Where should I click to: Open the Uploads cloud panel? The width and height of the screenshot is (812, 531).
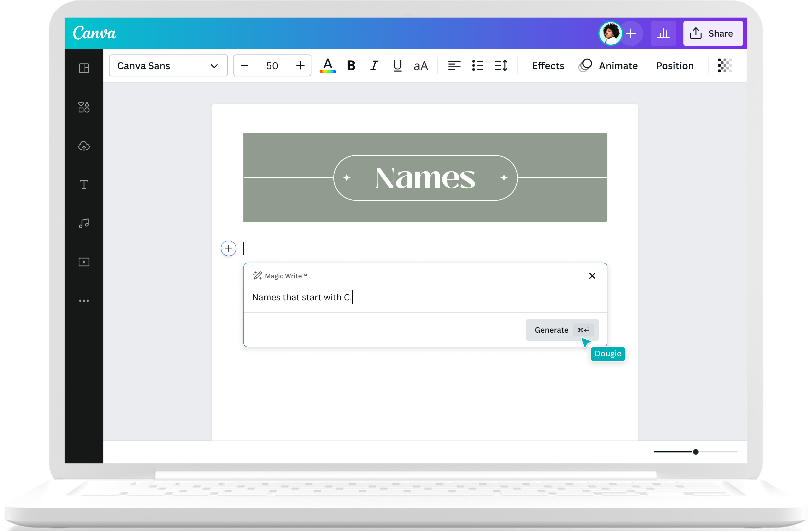(x=84, y=146)
